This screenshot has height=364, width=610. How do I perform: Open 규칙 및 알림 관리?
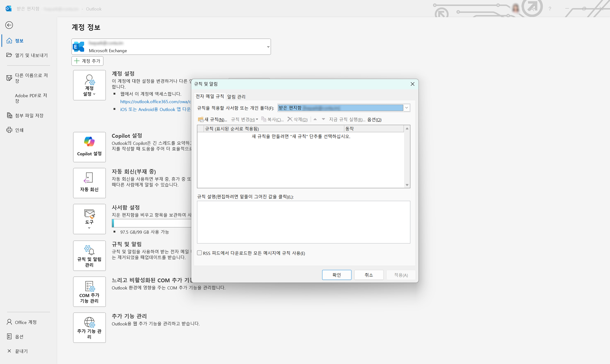89,256
